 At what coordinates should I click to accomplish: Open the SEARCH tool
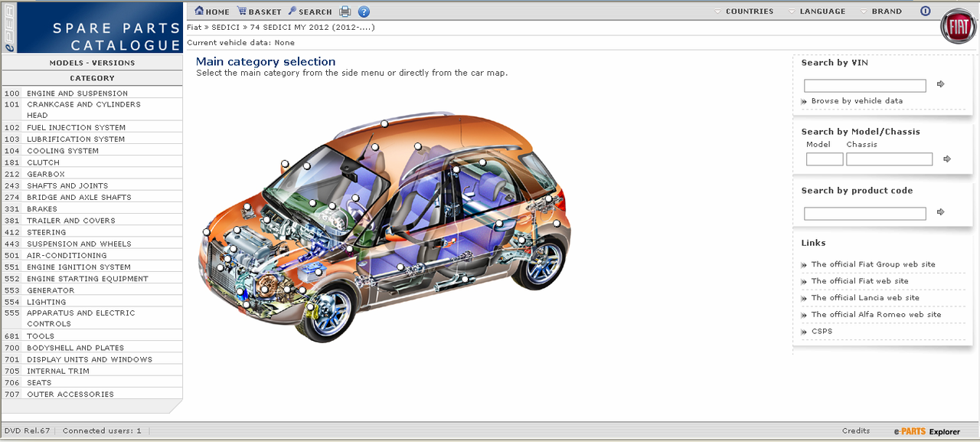pos(309,11)
